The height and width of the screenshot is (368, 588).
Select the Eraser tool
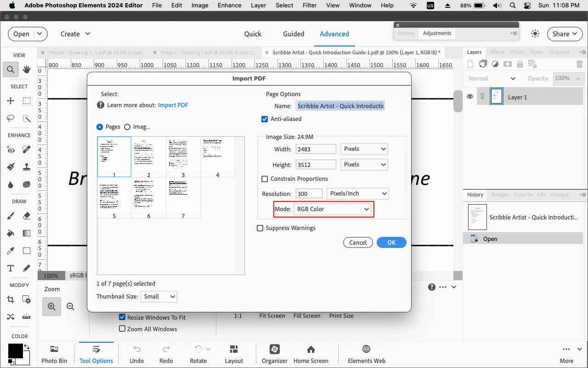(x=27, y=216)
